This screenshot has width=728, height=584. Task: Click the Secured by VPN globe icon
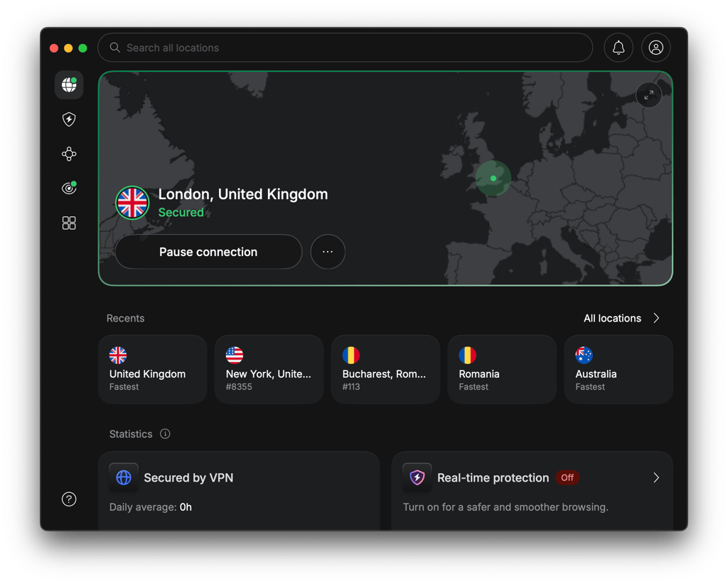pyautogui.click(x=124, y=477)
